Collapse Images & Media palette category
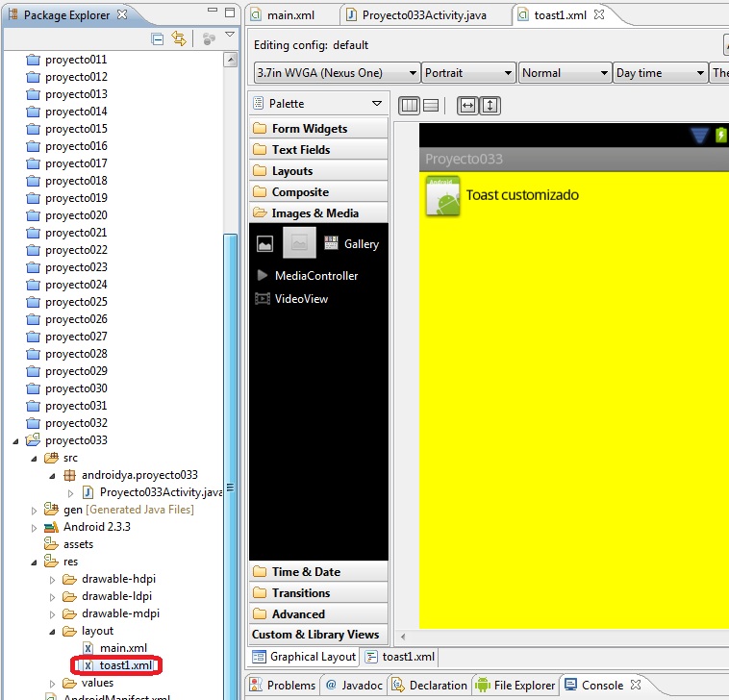This screenshot has width=729, height=700. [318, 212]
